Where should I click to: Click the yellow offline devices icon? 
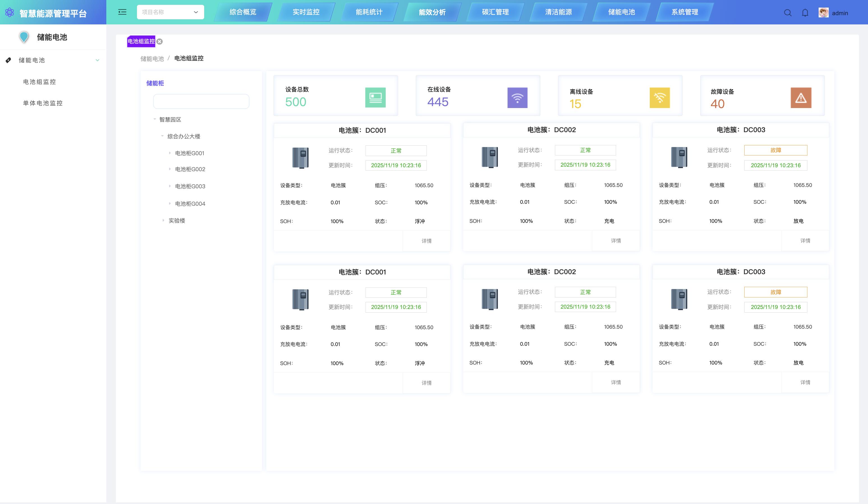pyautogui.click(x=659, y=97)
